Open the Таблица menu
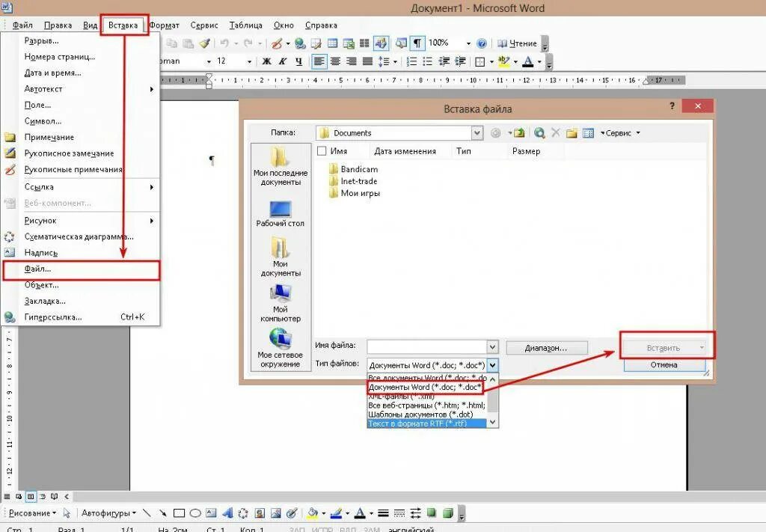The width and height of the screenshot is (766, 532). pos(245,25)
